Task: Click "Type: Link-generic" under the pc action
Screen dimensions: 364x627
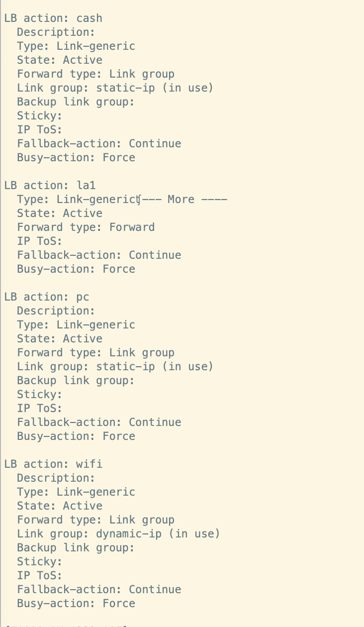Action: click(76, 325)
